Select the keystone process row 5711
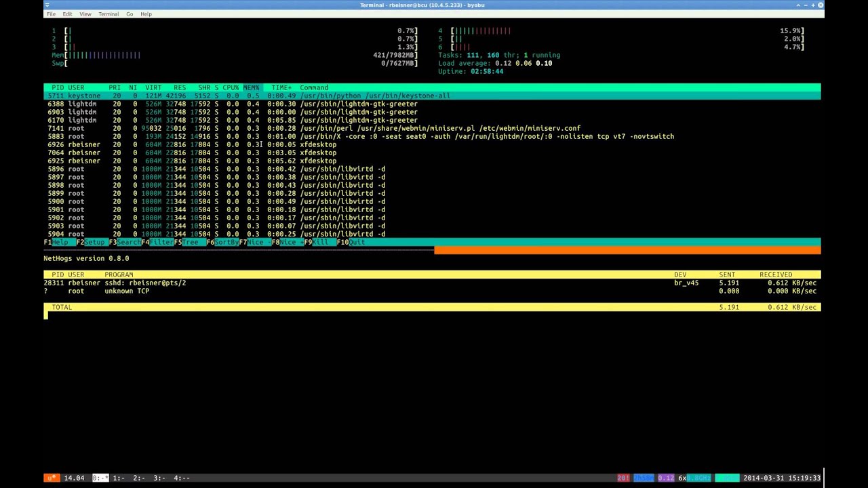Viewport: 868px width, 488px height. tap(432, 96)
